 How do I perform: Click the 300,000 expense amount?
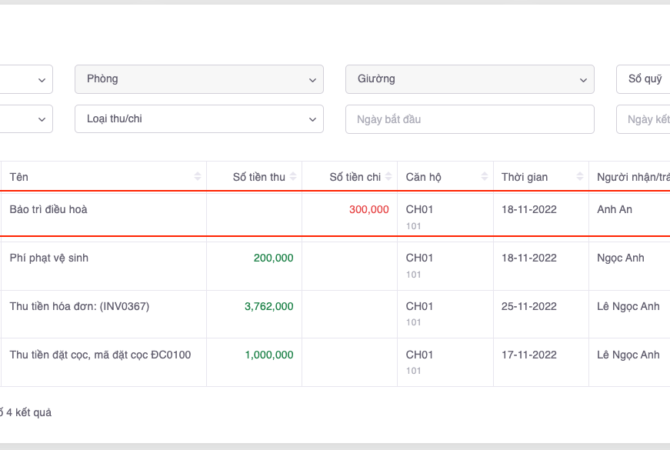pyautogui.click(x=368, y=210)
